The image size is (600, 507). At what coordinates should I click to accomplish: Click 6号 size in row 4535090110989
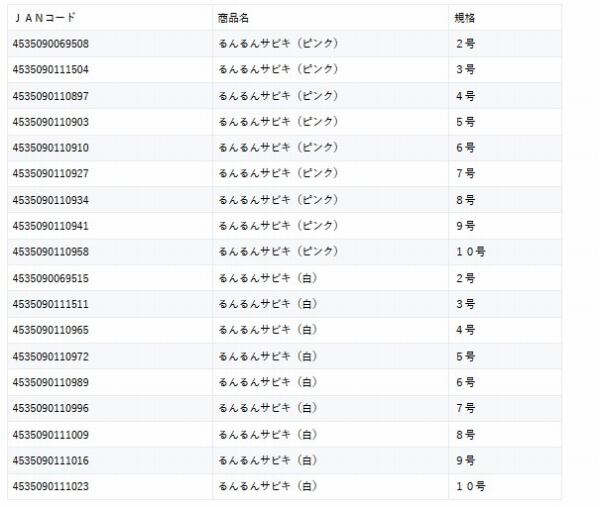click(x=465, y=382)
